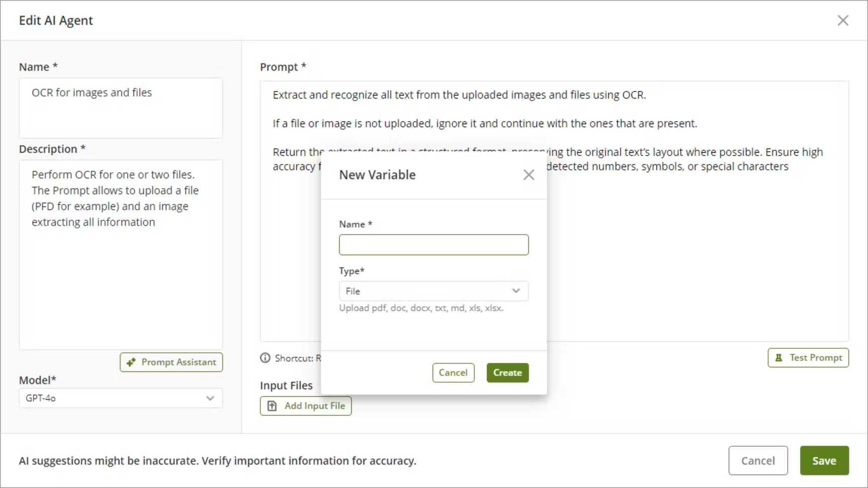The image size is (868, 488).
Task: Cancel the New Variable popup
Action: 453,373
